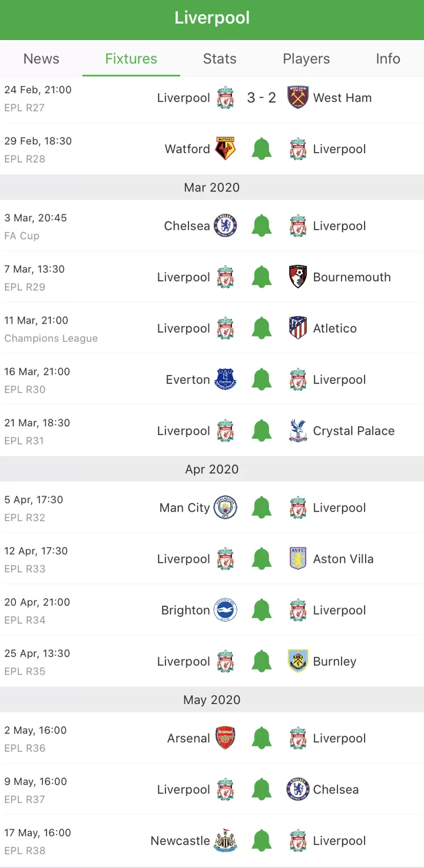424x868 pixels.
Task: Tap the Newcastle club crest
Action: pyautogui.click(x=226, y=841)
